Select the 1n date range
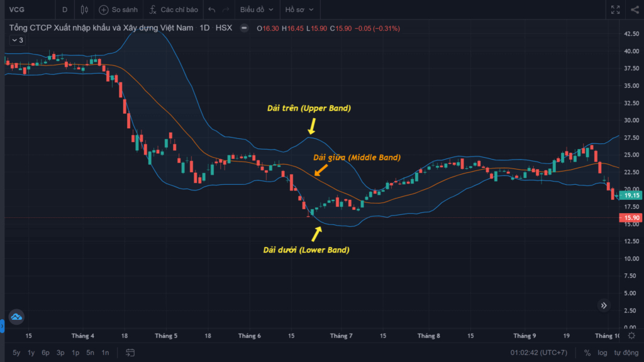The height and width of the screenshot is (362, 644). click(x=105, y=353)
